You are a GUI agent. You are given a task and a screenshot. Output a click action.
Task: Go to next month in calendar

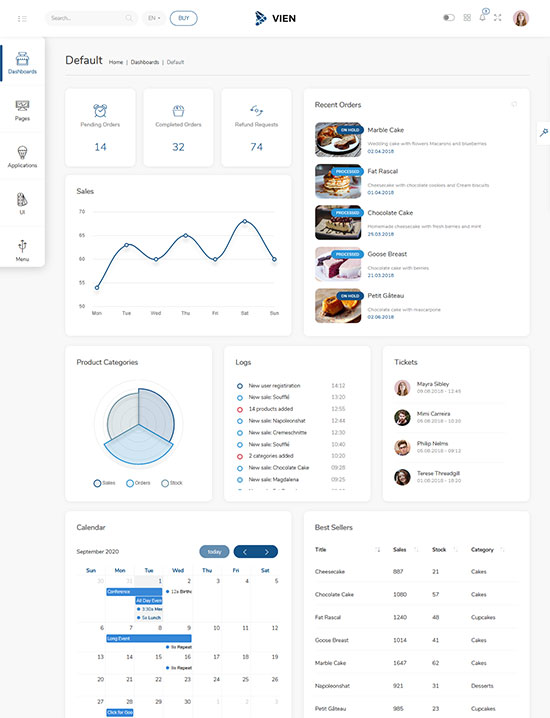[267, 552]
